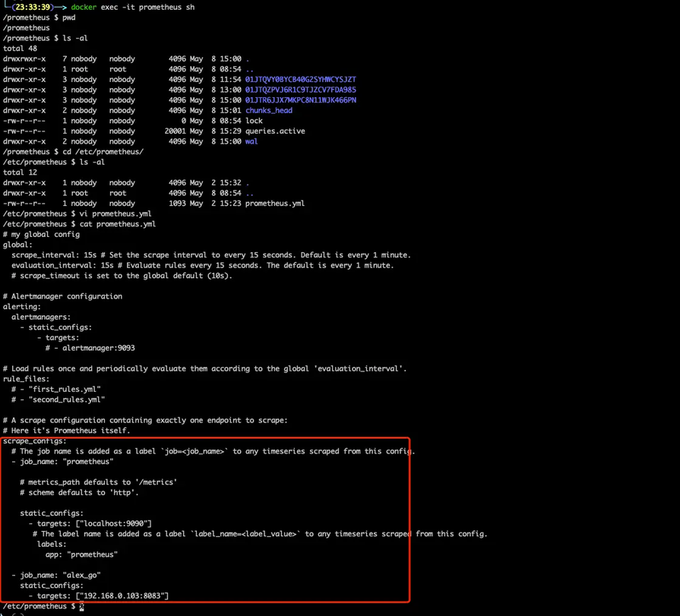
Task: Click the prometheus.yml file in listing
Action: 275,204
